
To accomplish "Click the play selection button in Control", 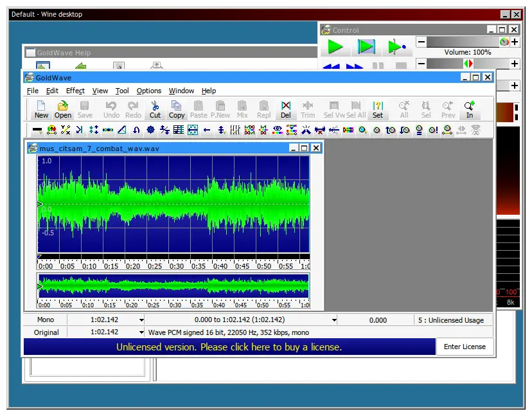I will pos(366,46).
